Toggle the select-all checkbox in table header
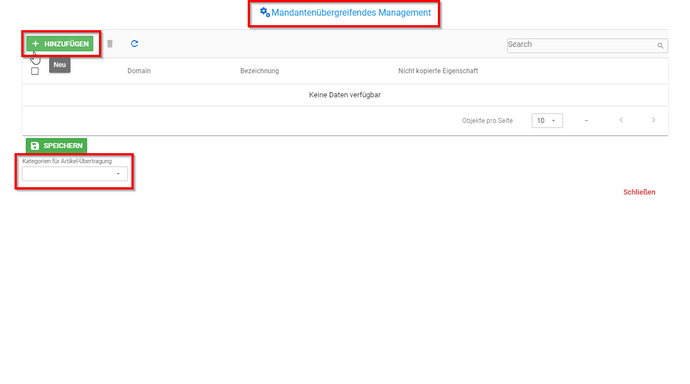 pyautogui.click(x=35, y=71)
